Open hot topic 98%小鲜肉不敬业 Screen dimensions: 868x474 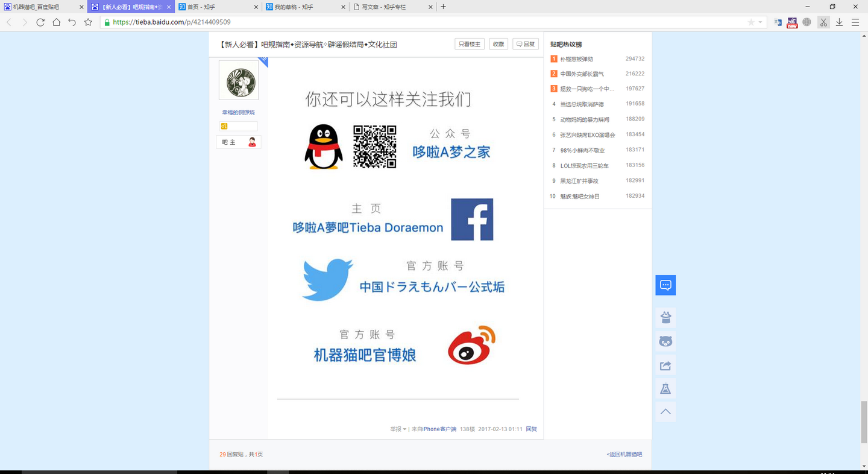coord(582,151)
